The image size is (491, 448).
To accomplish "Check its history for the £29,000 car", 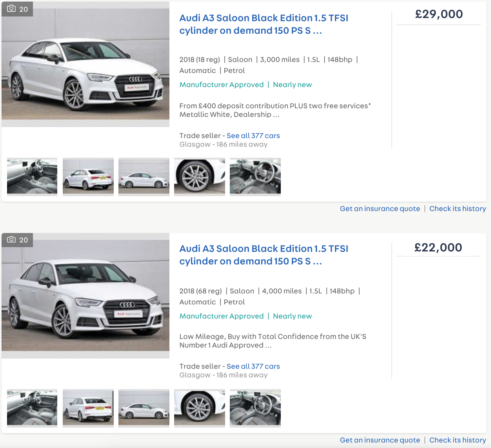I will [458, 209].
